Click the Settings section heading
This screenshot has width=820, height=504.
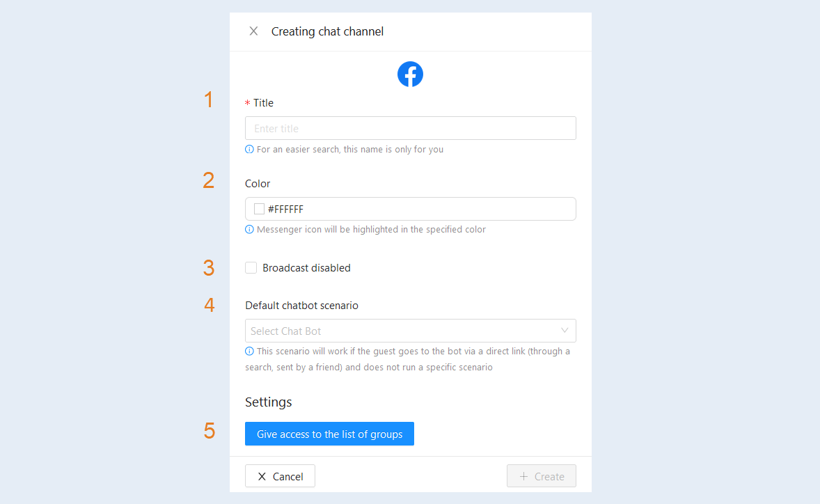[268, 402]
